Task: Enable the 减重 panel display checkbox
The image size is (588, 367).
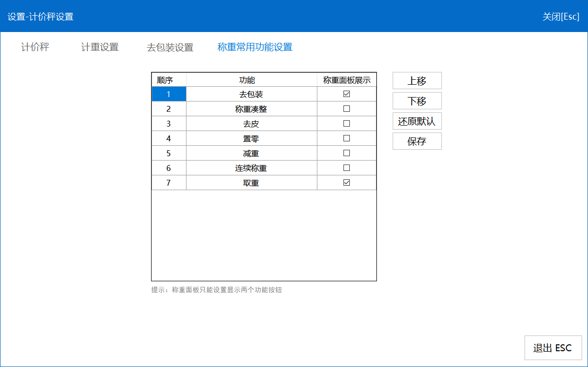Action: (x=346, y=153)
